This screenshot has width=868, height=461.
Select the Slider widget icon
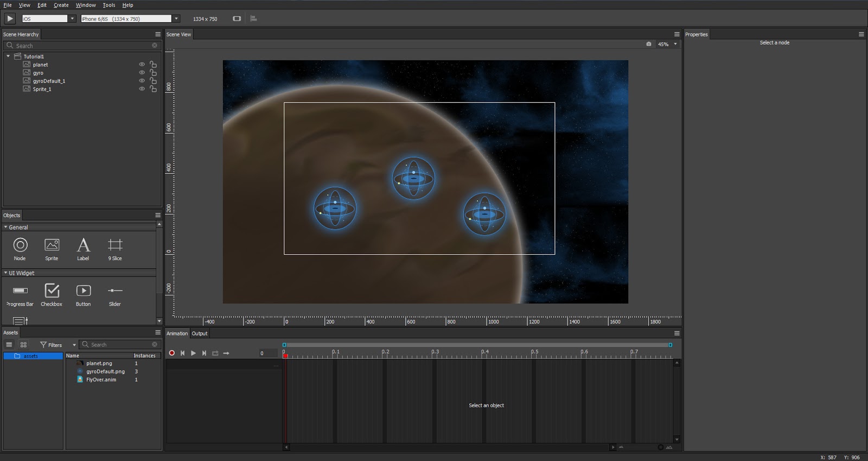tap(115, 291)
